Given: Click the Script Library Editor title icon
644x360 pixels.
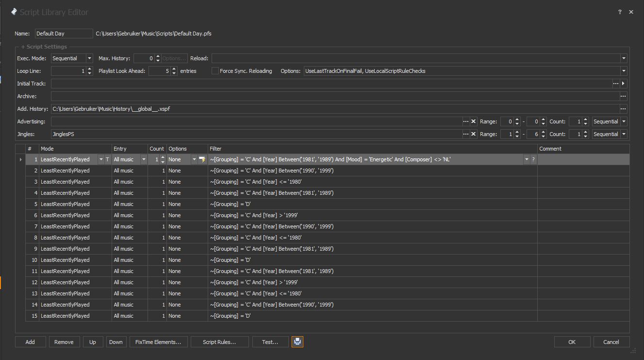Looking at the screenshot, I should point(14,12).
